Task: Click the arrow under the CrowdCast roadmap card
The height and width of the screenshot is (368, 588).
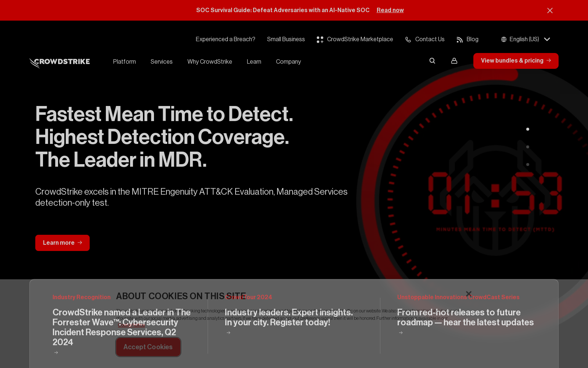Action: pos(401,333)
